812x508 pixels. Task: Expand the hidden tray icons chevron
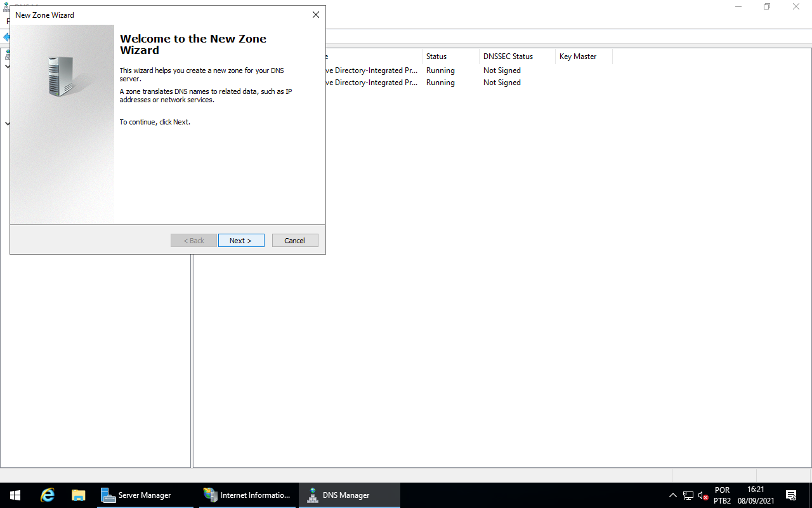pos(673,495)
